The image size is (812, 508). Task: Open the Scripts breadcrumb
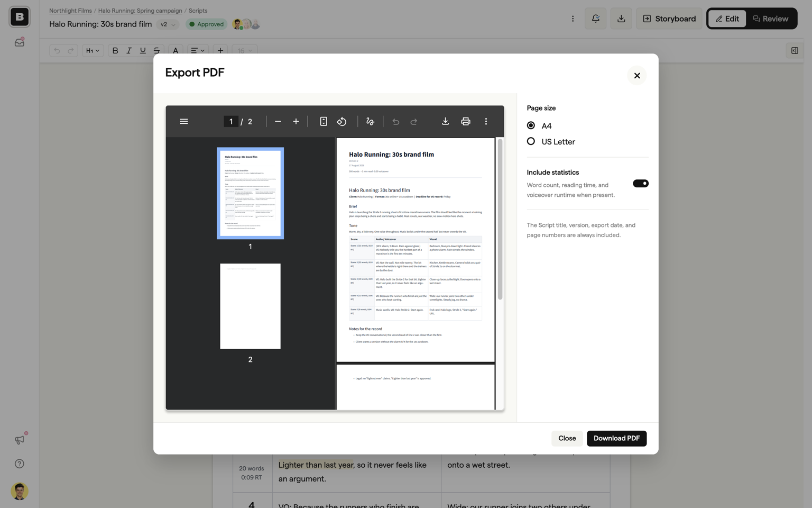coord(198,11)
